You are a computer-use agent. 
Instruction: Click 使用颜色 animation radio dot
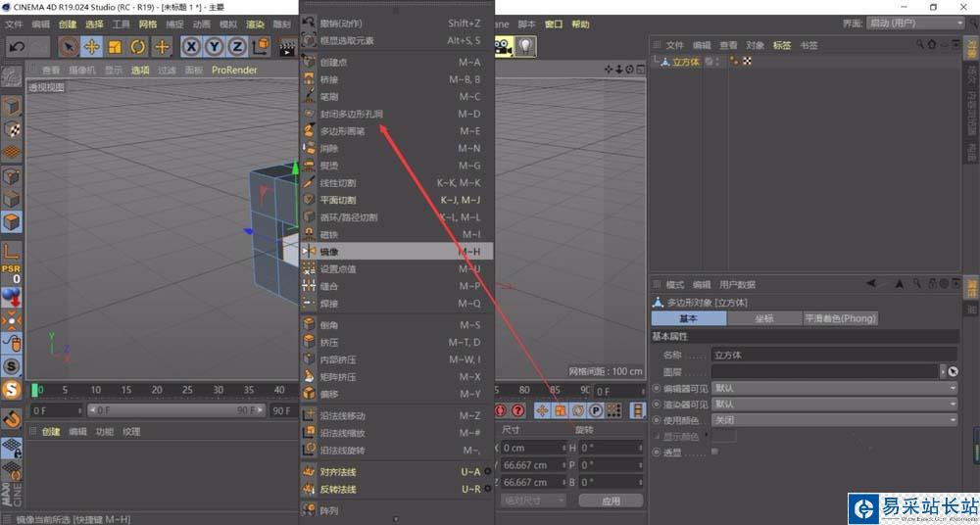tap(657, 420)
